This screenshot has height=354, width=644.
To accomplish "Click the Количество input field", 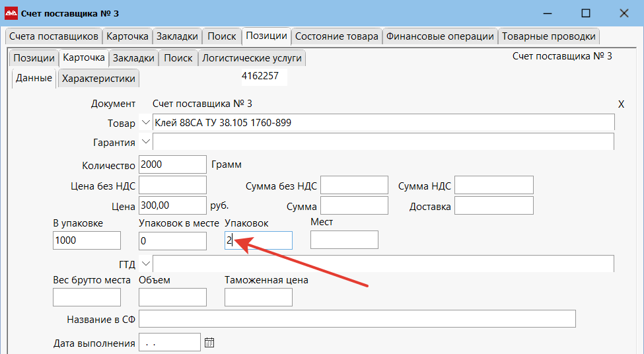I will [173, 164].
